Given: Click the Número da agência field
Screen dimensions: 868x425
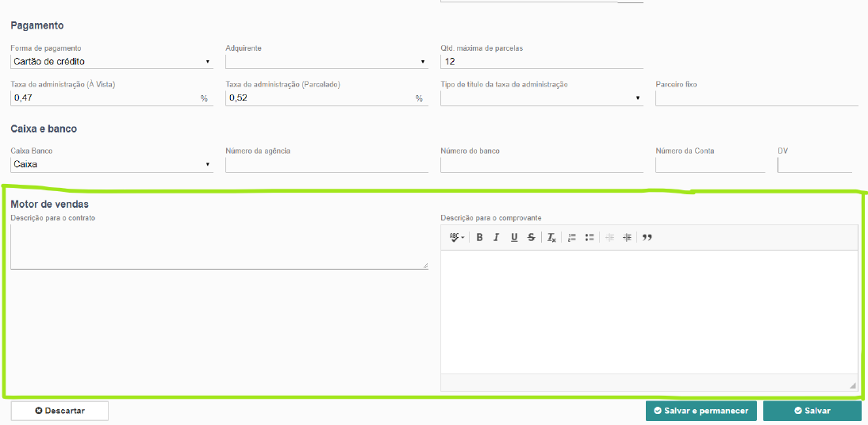Looking at the screenshot, I should [327, 164].
